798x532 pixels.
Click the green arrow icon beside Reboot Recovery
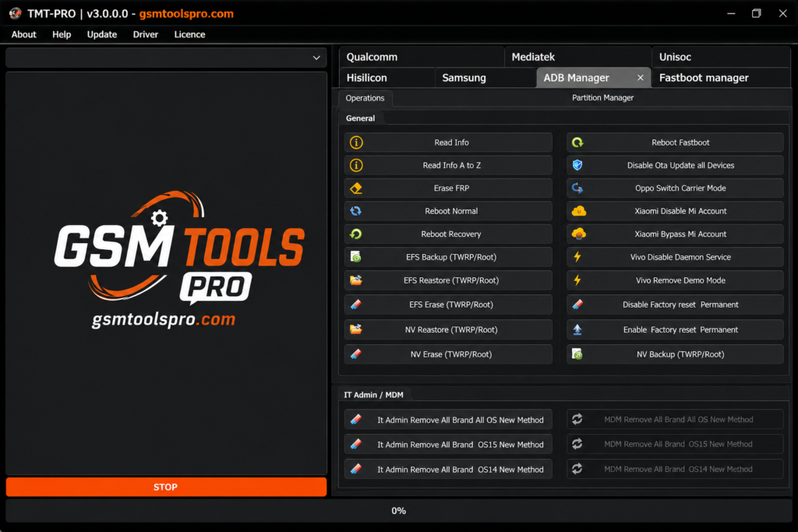tap(356, 234)
